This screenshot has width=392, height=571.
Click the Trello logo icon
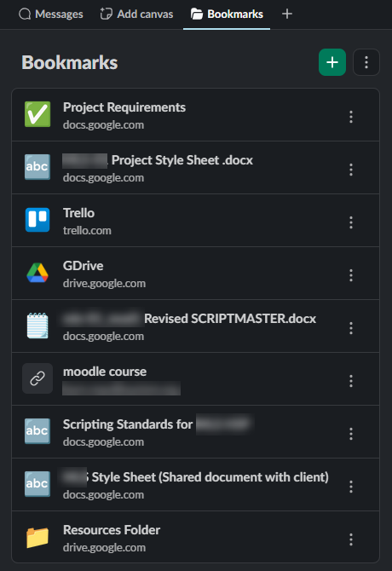coord(37,220)
